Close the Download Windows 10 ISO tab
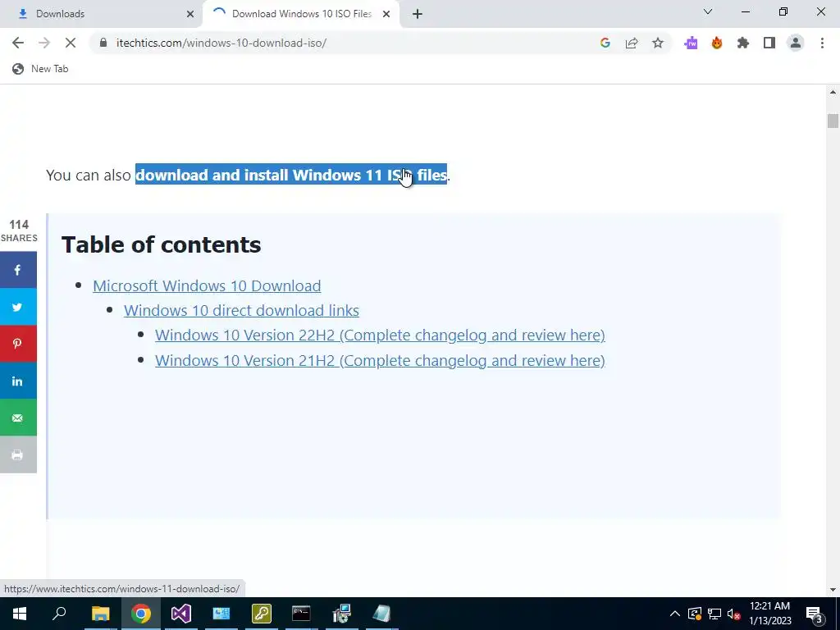The height and width of the screenshot is (630, 840). pos(386,15)
